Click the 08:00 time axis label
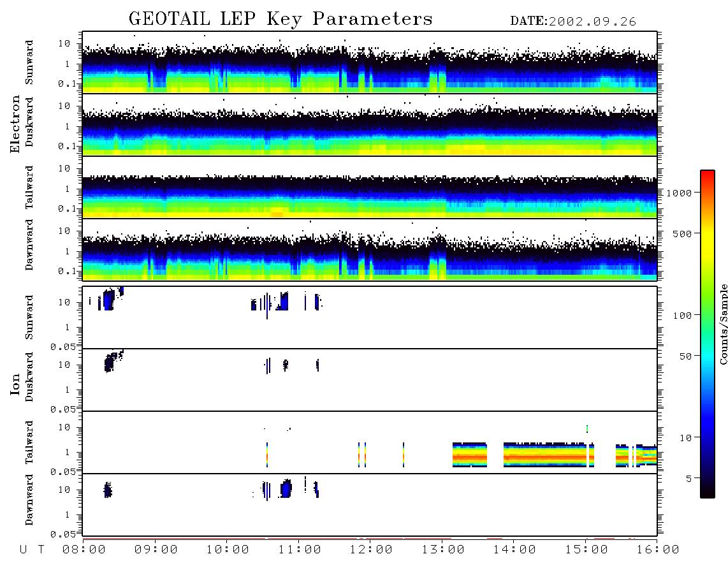 (x=84, y=550)
